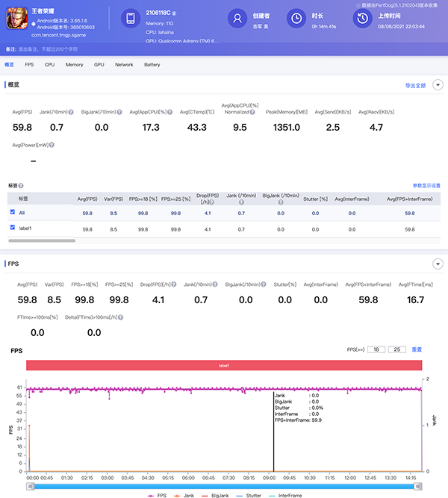Click the upload time history icon
Screen dimensions: 448x498
[362, 19]
